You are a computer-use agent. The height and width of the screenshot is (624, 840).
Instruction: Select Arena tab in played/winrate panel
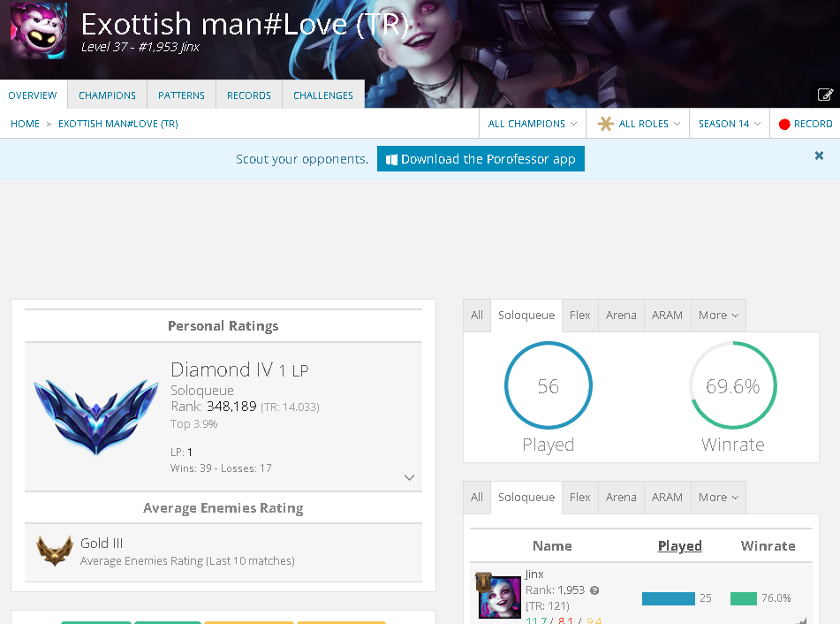621,316
